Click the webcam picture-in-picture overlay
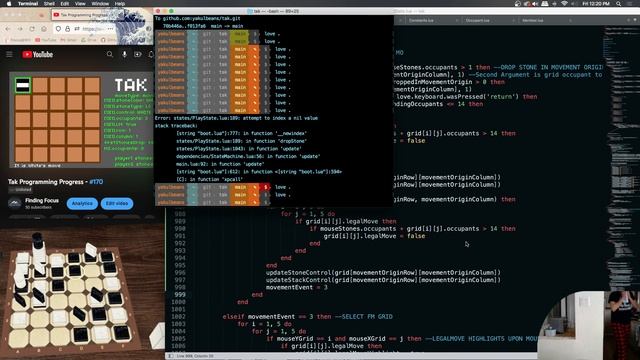Screen dimensions: 640x360 tap(589, 325)
